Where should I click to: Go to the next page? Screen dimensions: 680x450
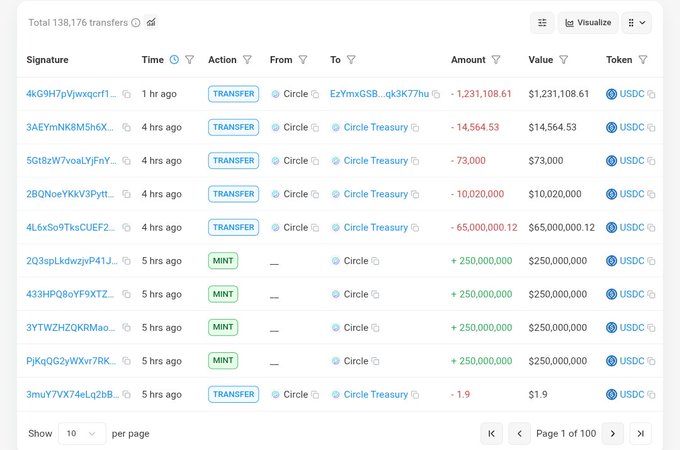point(613,434)
